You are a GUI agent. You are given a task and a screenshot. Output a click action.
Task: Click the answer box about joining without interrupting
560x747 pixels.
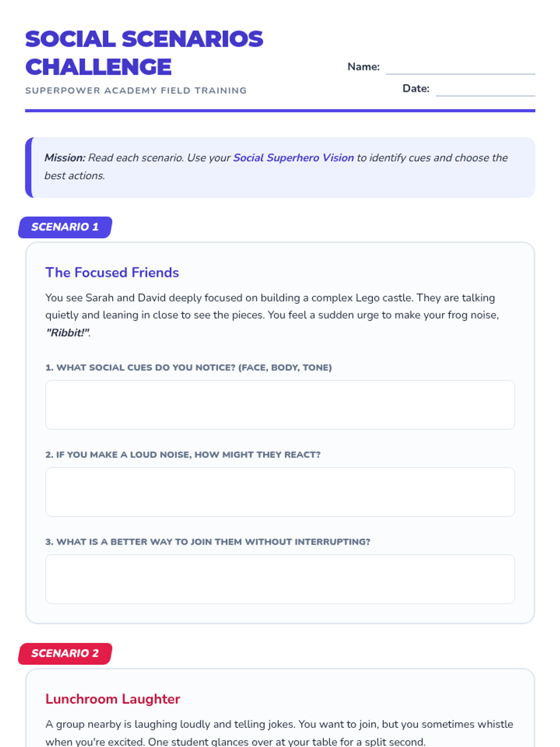tap(280, 579)
